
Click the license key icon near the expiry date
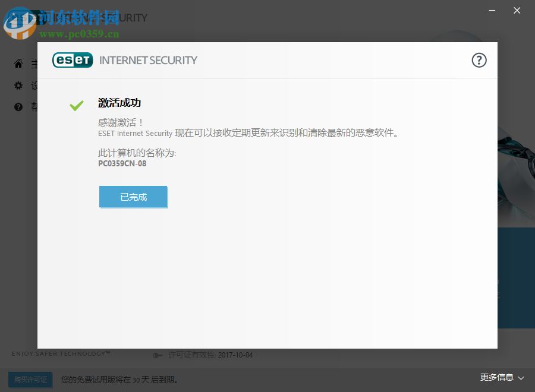(x=158, y=355)
